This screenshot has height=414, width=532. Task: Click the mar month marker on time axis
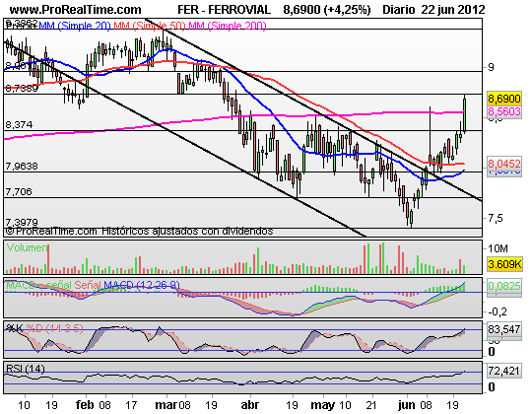click(166, 405)
